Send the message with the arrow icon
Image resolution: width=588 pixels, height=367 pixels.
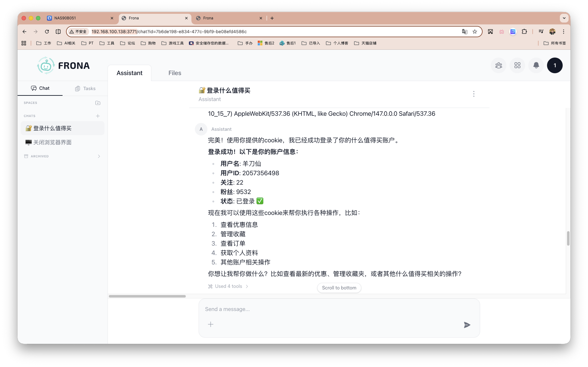467,325
